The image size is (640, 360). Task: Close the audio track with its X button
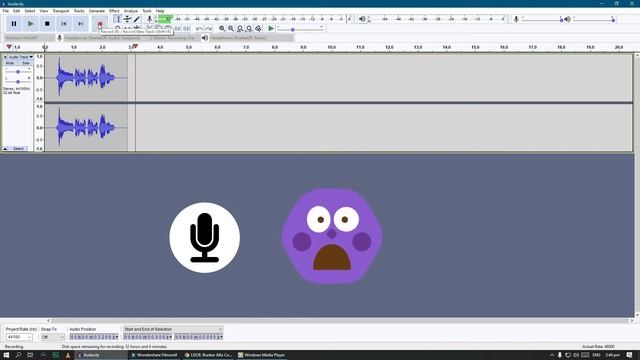click(x=5, y=57)
